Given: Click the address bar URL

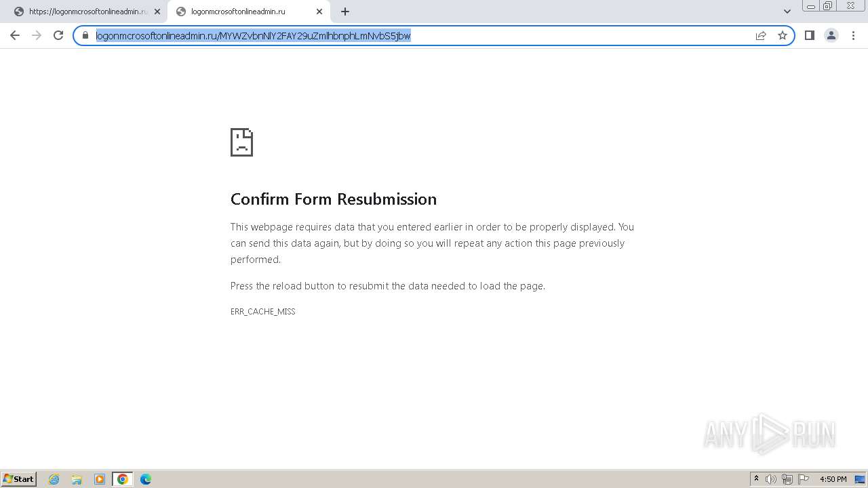Looking at the screenshot, I should pos(253,36).
